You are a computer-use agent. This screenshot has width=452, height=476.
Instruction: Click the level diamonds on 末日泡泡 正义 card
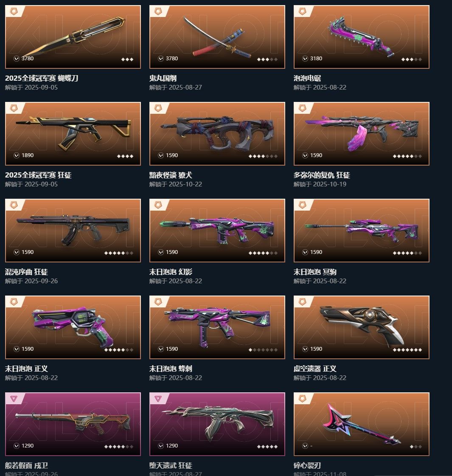[x=118, y=350]
